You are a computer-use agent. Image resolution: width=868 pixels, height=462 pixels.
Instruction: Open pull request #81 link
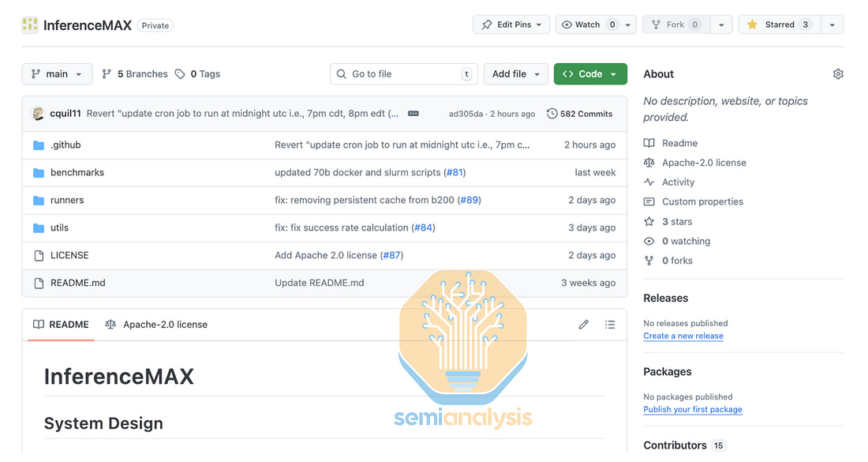455,172
